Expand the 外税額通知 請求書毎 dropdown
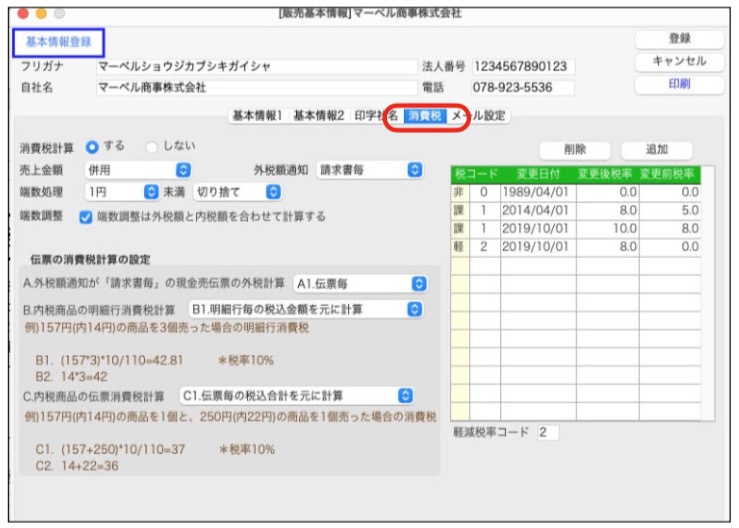The width and height of the screenshot is (739, 528). 370,171
